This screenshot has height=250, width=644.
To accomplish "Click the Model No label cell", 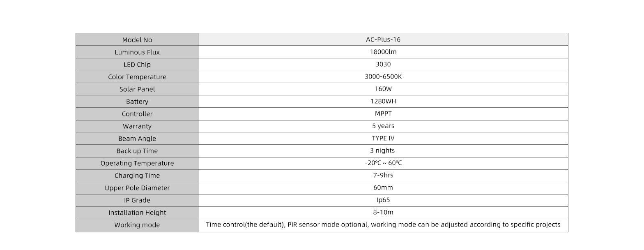I will pos(137,40).
